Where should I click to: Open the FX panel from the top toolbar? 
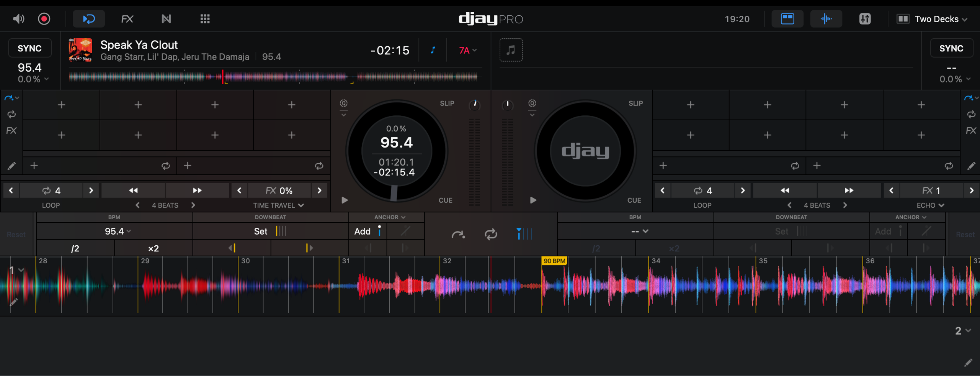click(127, 19)
